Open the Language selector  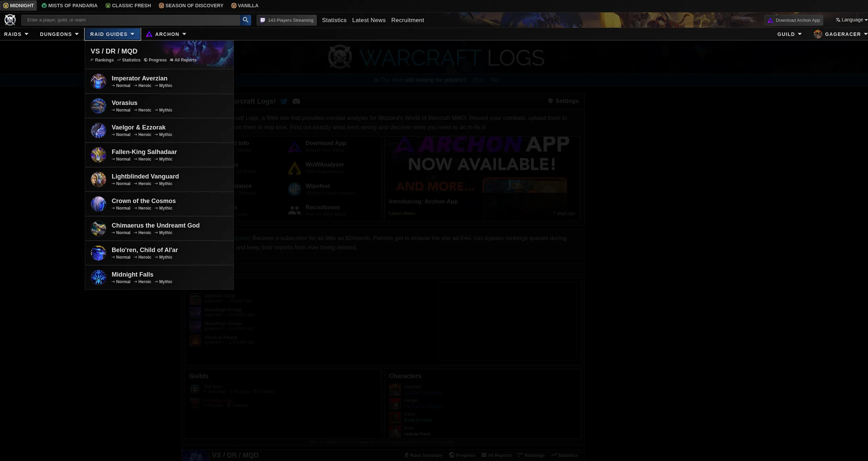(x=850, y=20)
